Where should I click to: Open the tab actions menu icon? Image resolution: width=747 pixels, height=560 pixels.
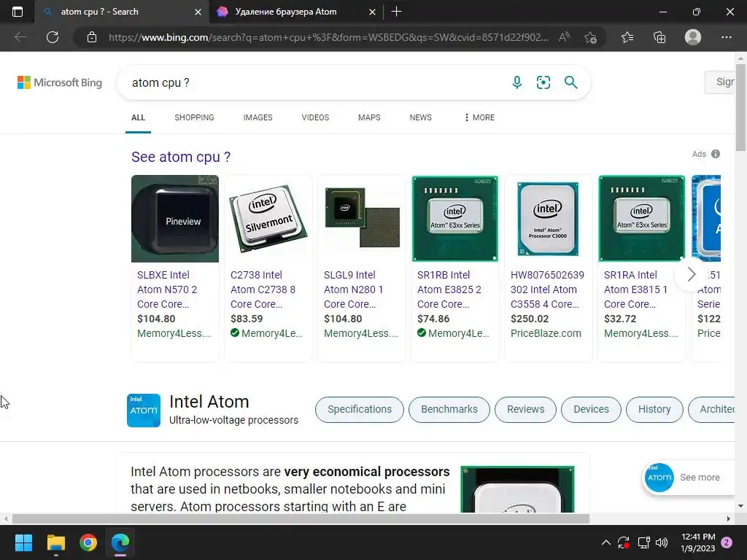click(18, 12)
